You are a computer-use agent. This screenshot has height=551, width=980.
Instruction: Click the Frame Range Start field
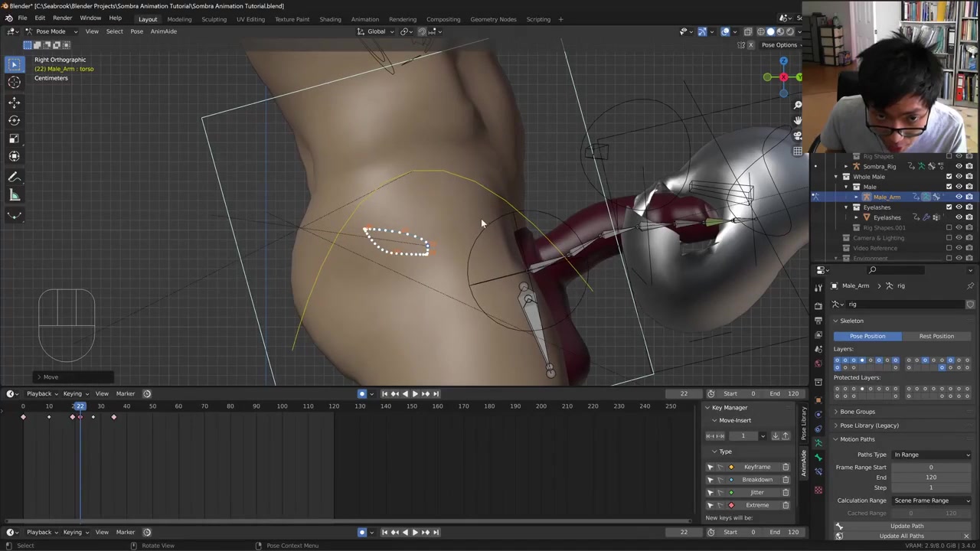point(930,467)
